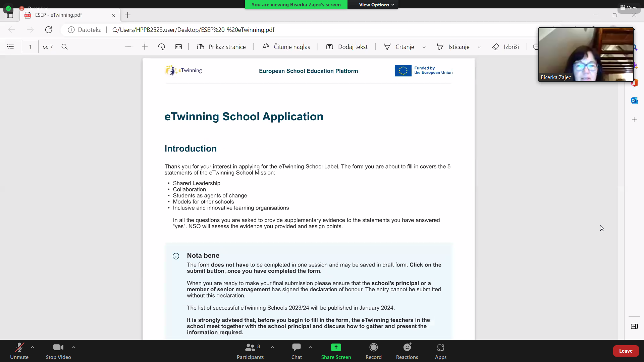Close the ESEP - eTwinning.pdf tab

pos(113,15)
